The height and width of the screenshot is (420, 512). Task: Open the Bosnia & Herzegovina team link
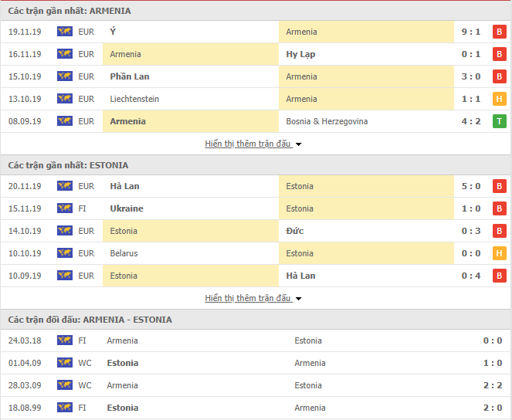(x=327, y=121)
